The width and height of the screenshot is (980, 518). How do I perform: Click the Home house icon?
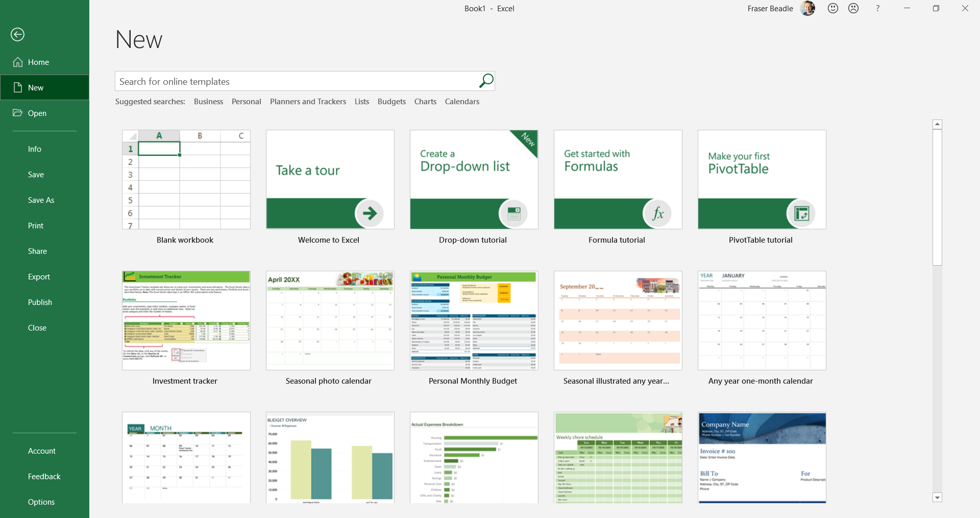point(18,62)
